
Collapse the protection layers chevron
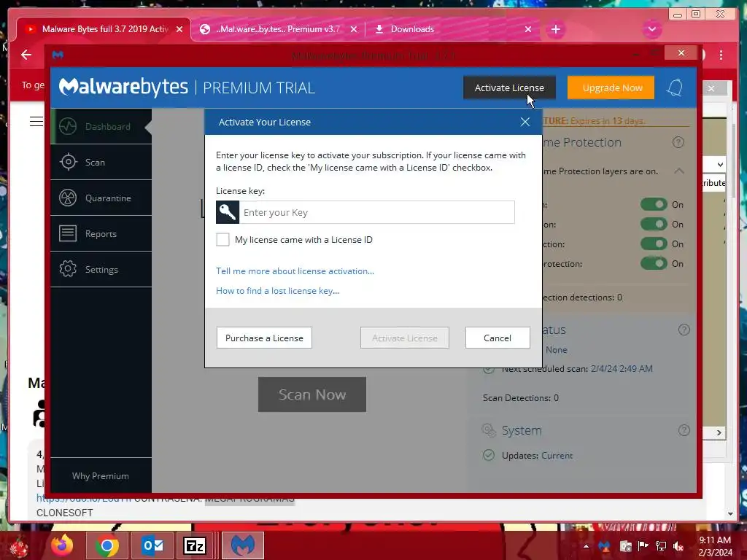(x=679, y=171)
